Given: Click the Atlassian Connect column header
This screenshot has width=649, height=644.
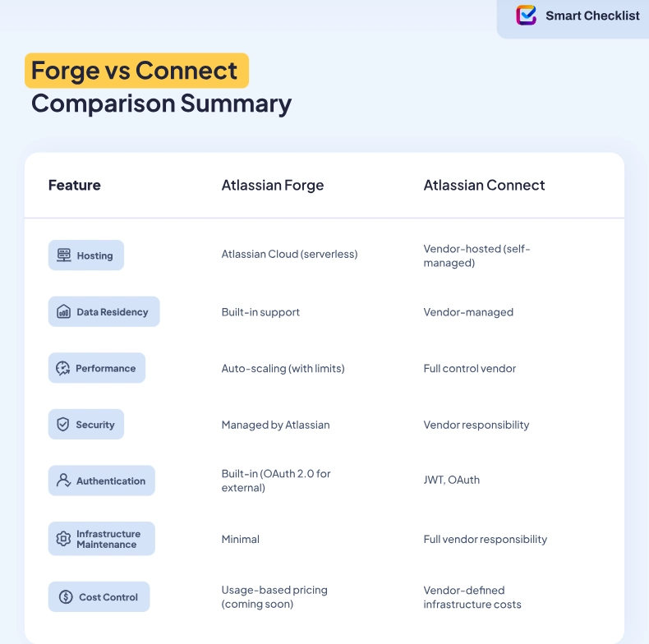Looking at the screenshot, I should tap(484, 186).
